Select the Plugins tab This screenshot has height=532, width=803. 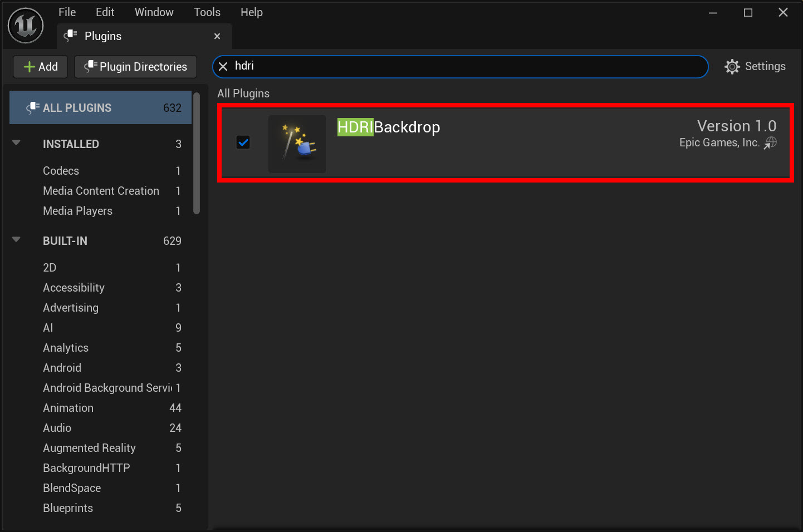tap(144, 36)
